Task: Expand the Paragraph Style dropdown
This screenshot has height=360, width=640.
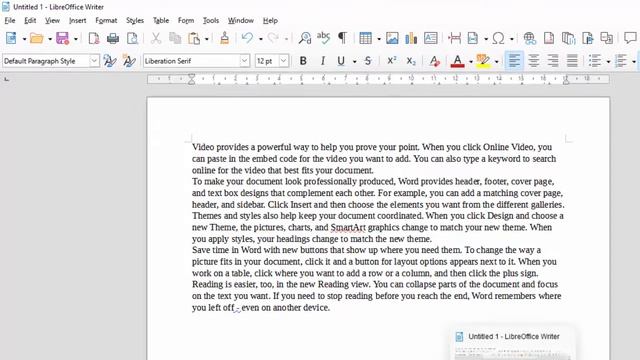Action: point(94,61)
